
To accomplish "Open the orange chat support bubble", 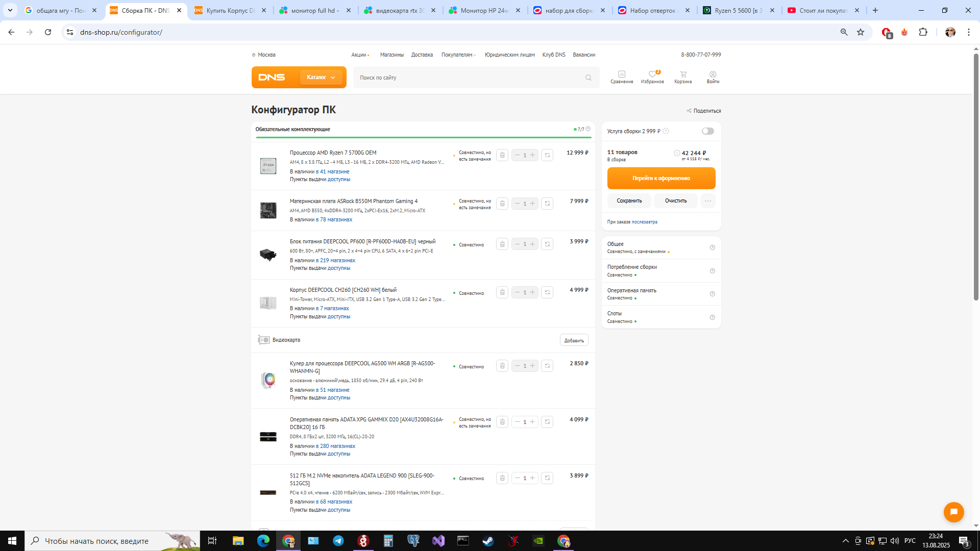I will pyautogui.click(x=953, y=512).
